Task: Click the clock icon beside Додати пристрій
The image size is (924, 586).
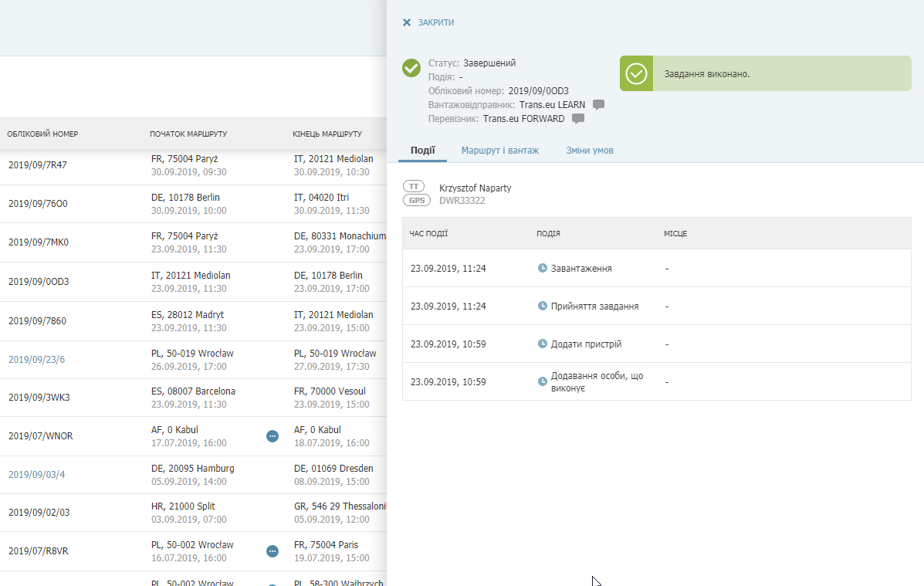Action: pyautogui.click(x=542, y=344)
